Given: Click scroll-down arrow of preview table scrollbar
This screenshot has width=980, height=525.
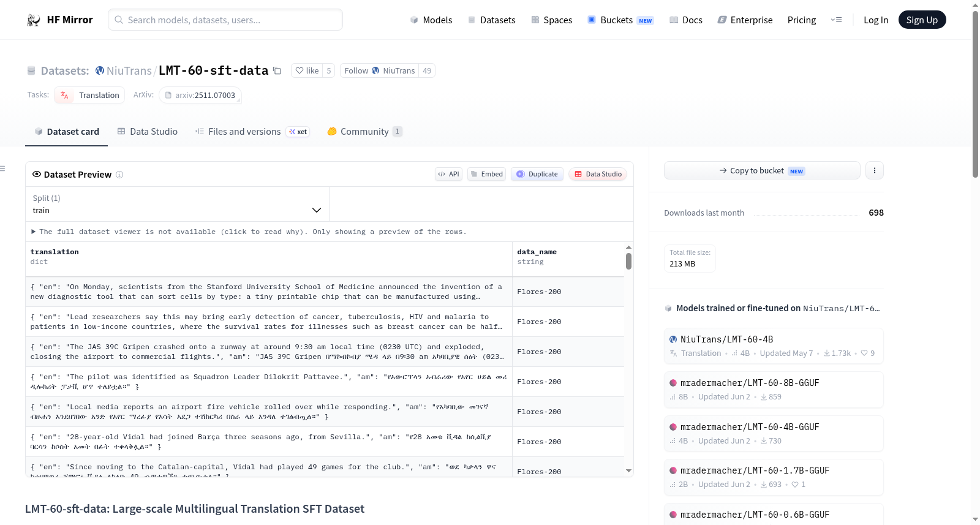Looking at the screenshot, I should [628, 470].
